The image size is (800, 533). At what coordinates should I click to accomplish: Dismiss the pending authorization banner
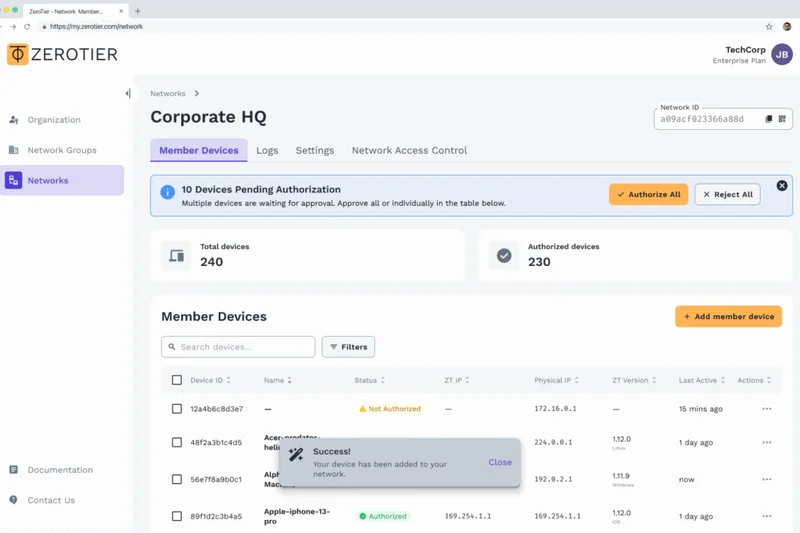coord(782,186)
